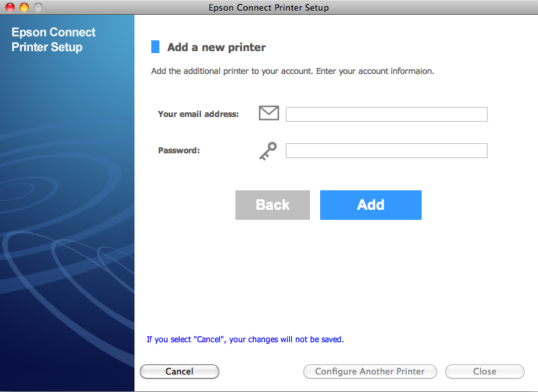Zoom the window using the green button
The image size is (538, 392).
coord(38,7)
